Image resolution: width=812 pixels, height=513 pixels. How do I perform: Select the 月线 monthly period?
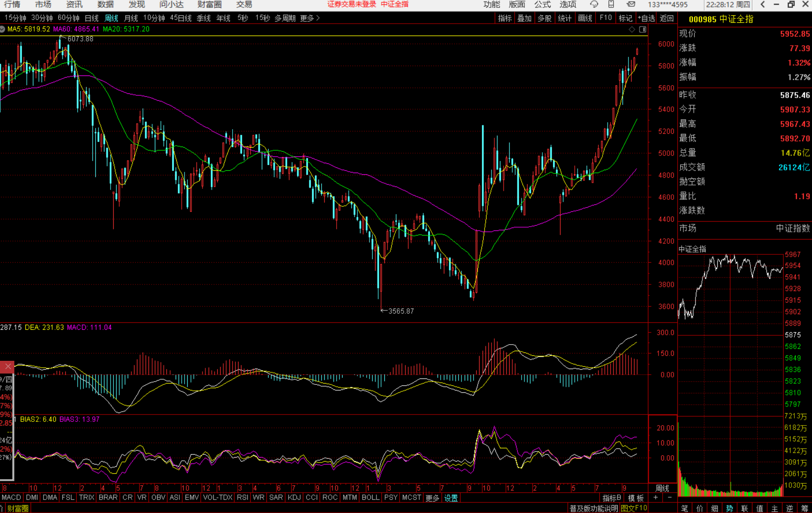[x=131, y=18]
